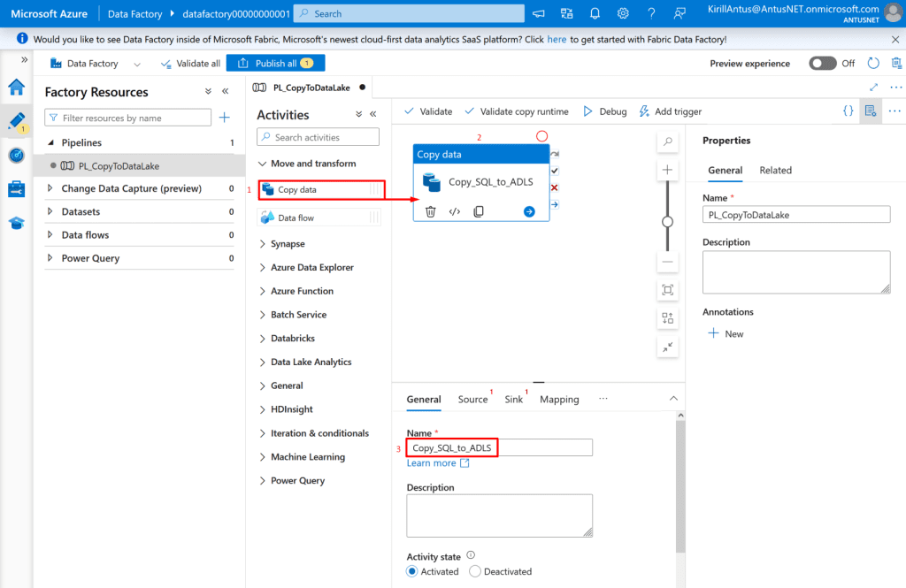Open the activity's code view icon
Viewport: 906px width, 588px height.
tap(455, 211)
